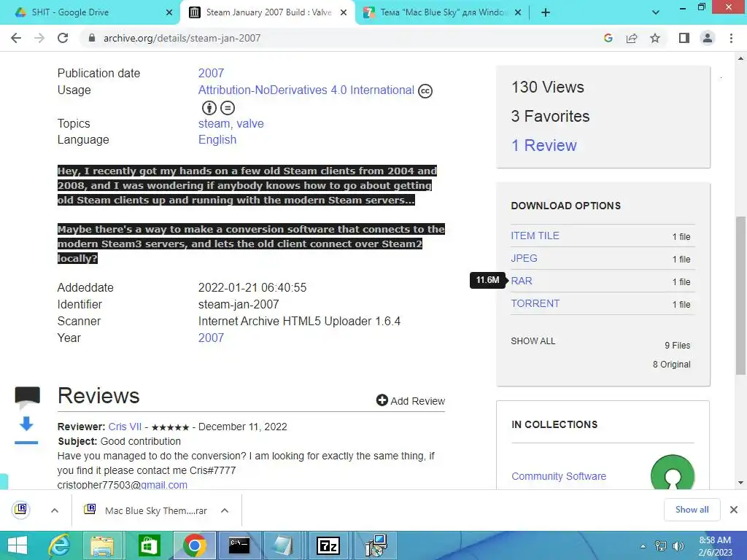The width and height of the screenshot is (747, 560).
Task: Click the volume speaker tray icon
Action: click(678, 546)
